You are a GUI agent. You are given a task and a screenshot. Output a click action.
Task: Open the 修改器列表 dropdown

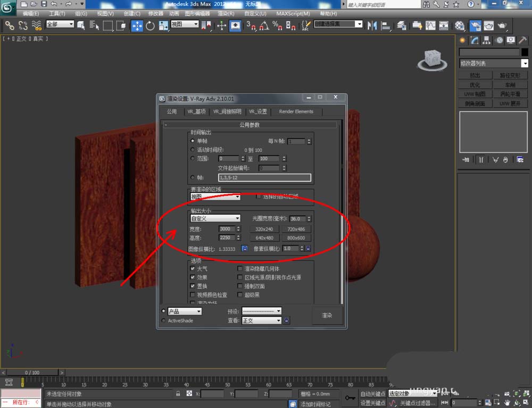click(494, 63)
